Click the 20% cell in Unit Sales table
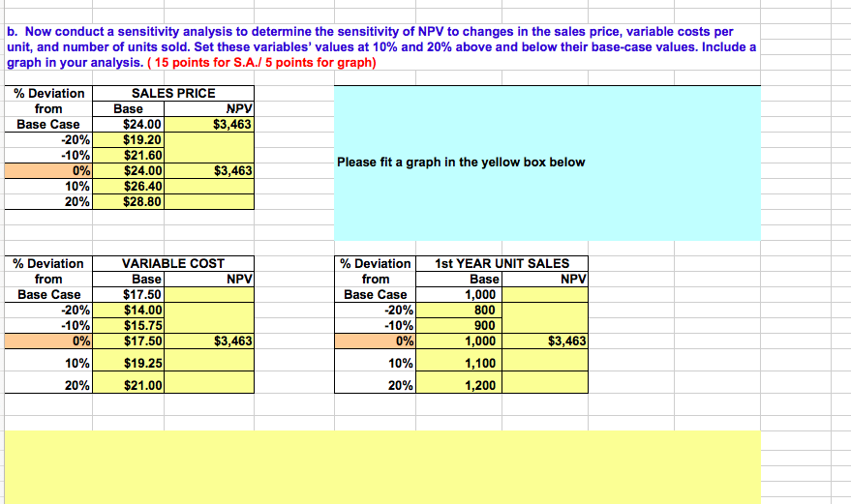This screenshot has height=504, width=851. 375,382
